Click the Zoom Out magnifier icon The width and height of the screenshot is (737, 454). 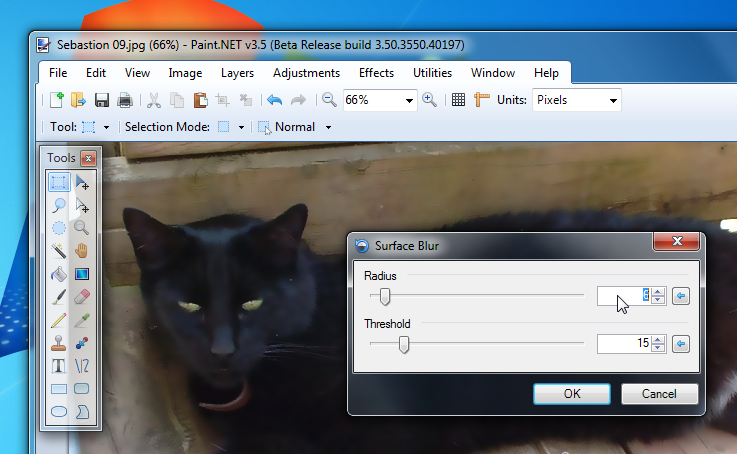pyautogui.click(x=329, y=100)
